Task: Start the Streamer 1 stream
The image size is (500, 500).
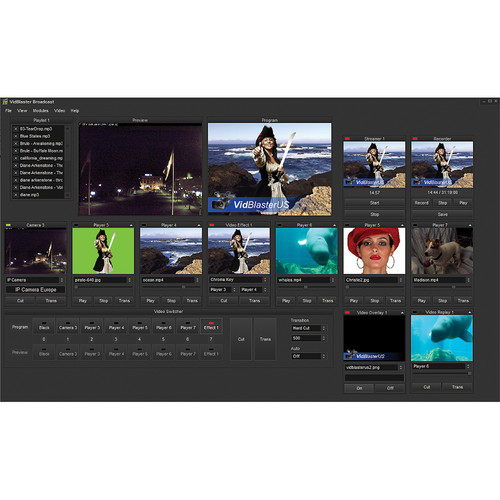Action: (374, 203)
